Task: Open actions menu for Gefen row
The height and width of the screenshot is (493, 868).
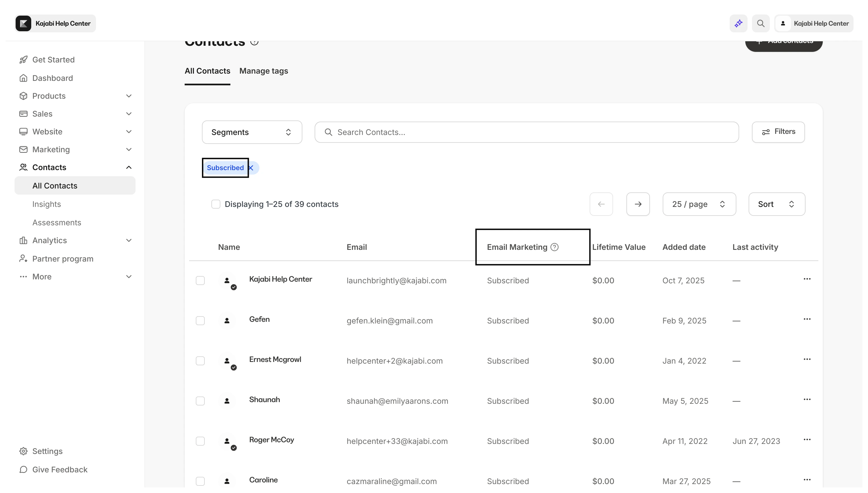Action: [807, 319]
